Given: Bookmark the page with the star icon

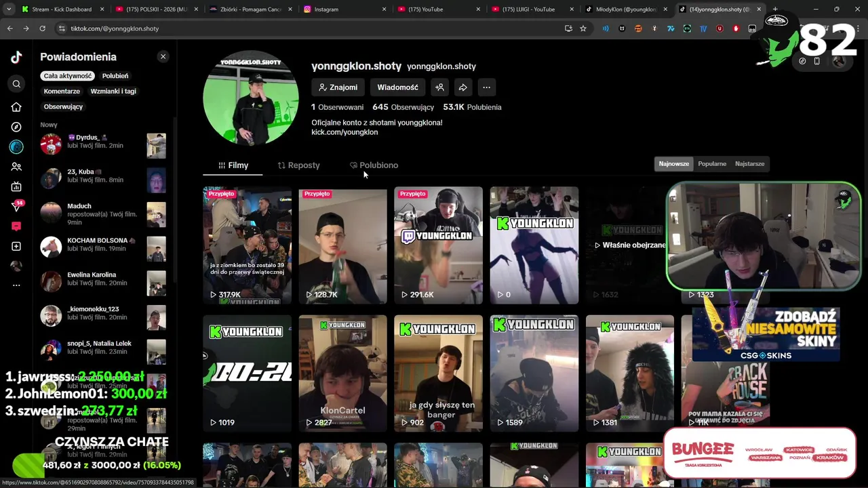Looking at the screenshot, I should [x=583, y=28].
